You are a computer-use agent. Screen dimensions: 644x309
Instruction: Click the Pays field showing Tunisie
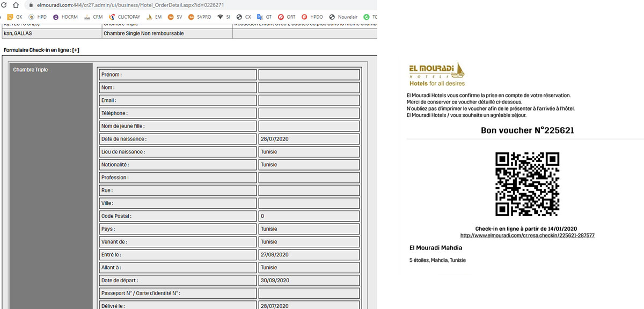[x=309, y=229]
